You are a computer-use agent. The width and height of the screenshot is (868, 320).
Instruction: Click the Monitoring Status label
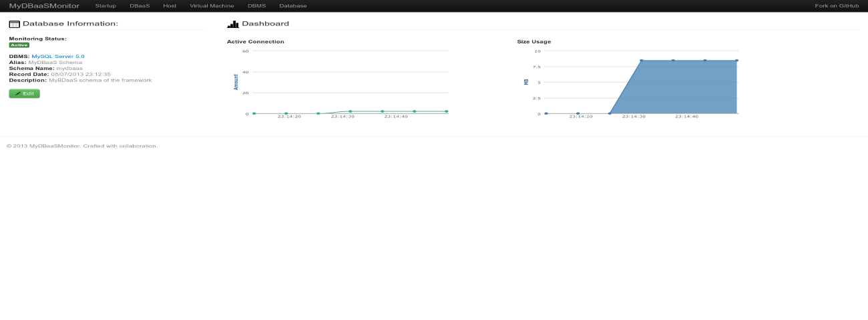(x=37, y=39)
